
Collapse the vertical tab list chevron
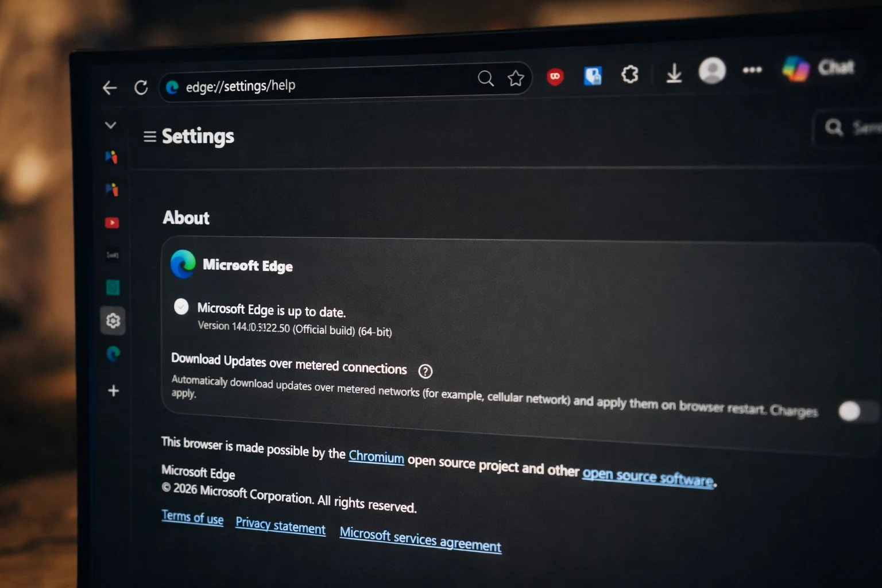pyautogui.click(x=111, y=125)
